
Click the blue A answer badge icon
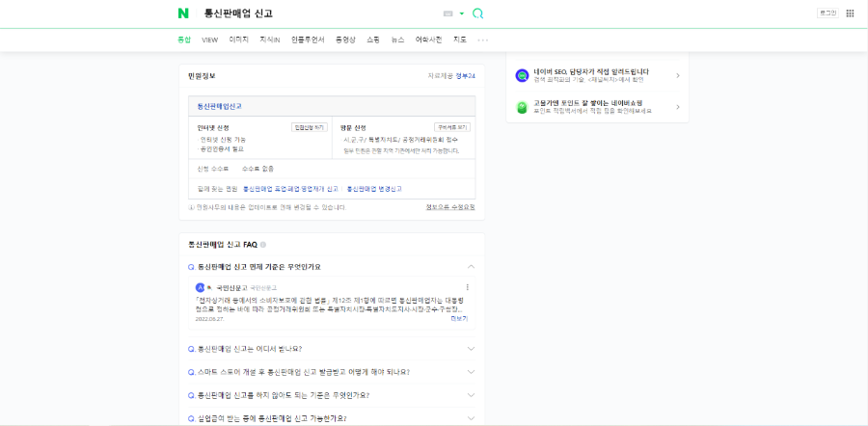[x=200, y=287]
